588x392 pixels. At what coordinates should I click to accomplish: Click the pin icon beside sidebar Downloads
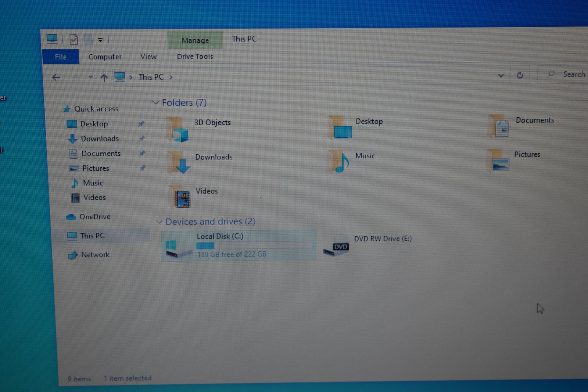141,139
